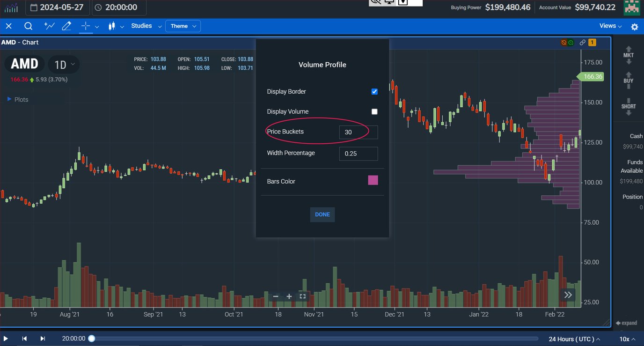Activate the crosshair tool
Screen dimensions: 644x346
click(x=85, y=26)
